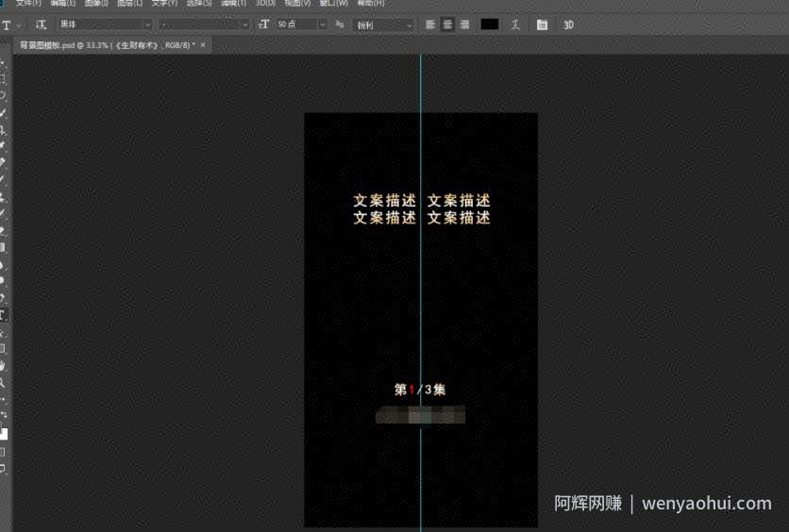Open the 文字(Y) menu
The height and width of the screenshot is (532, 789).
(164, 3)
